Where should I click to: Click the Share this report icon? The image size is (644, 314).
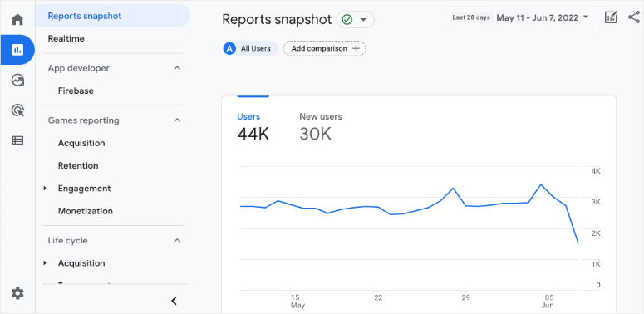tap(634, 17)
